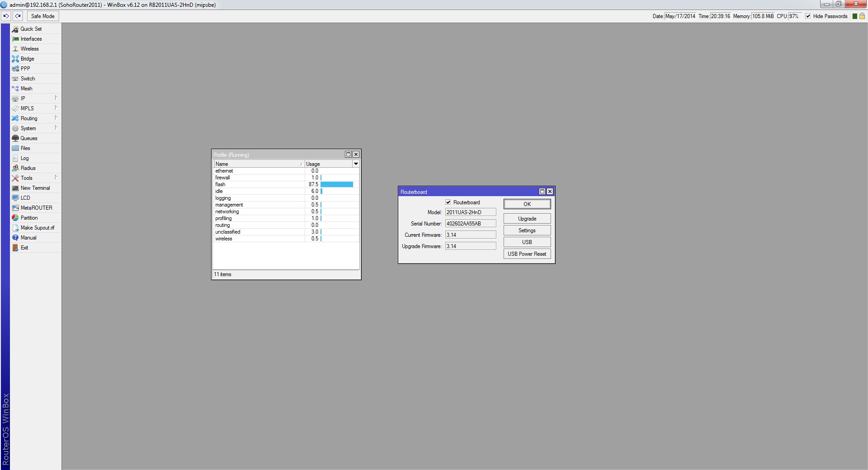Uncheck the Hide Passwords checkbox
This screenshot has width=868, height=470.
(x=808, y=16)
